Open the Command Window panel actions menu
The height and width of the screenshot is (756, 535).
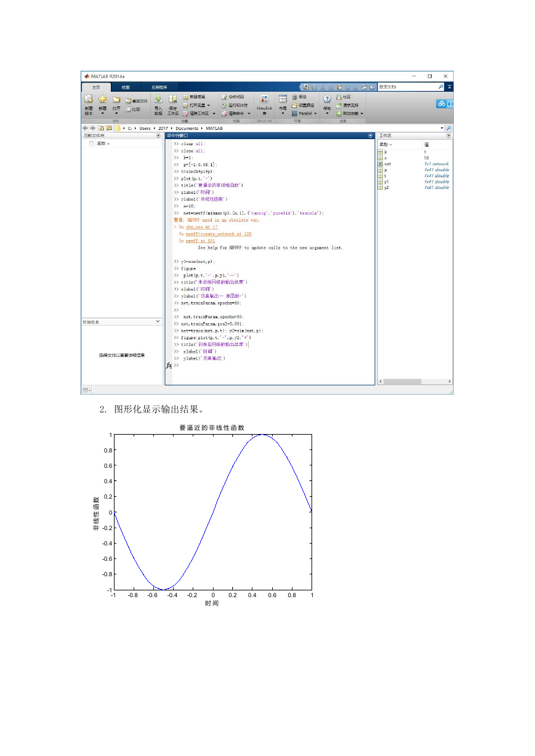[x=371, y=135]
